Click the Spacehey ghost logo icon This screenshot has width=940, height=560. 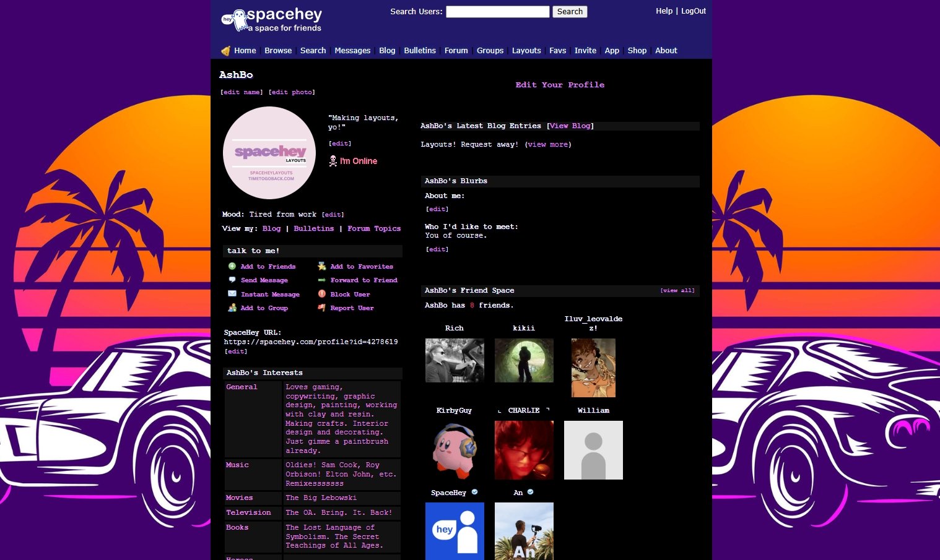coord(234,20)
